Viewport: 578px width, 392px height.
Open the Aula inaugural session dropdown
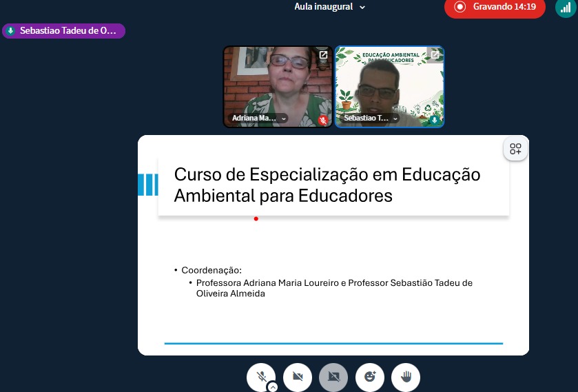pyautogui.click(x=330, y=7)
